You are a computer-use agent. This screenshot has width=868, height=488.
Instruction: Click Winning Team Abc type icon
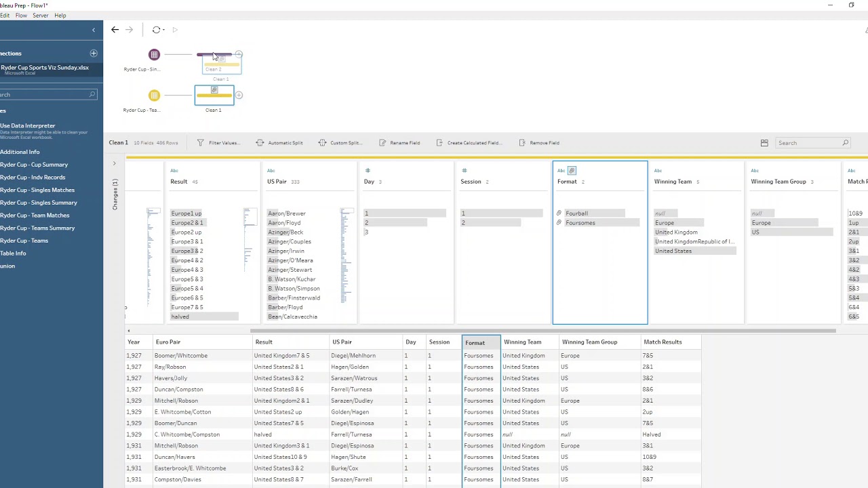point(658,171)
